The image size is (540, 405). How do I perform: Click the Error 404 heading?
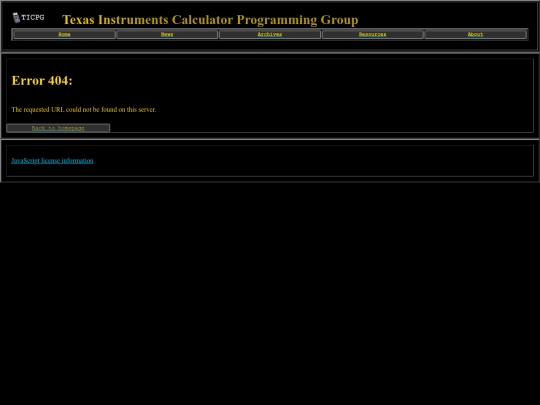tap(42, 81)
